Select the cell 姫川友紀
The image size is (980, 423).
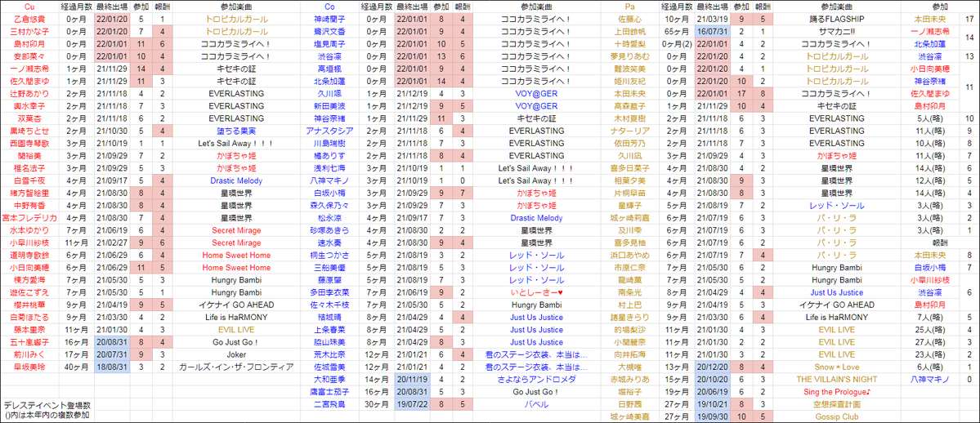(x=629, y=81)
